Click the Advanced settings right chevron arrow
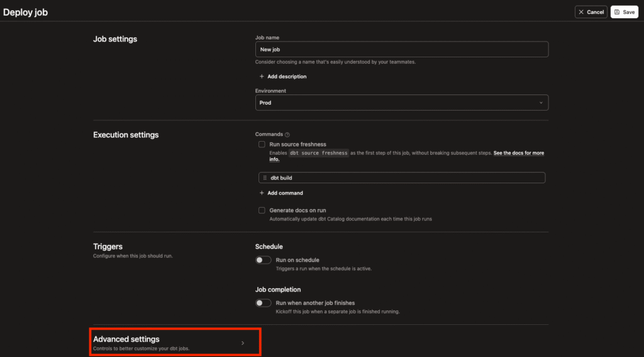 (243, 343)
